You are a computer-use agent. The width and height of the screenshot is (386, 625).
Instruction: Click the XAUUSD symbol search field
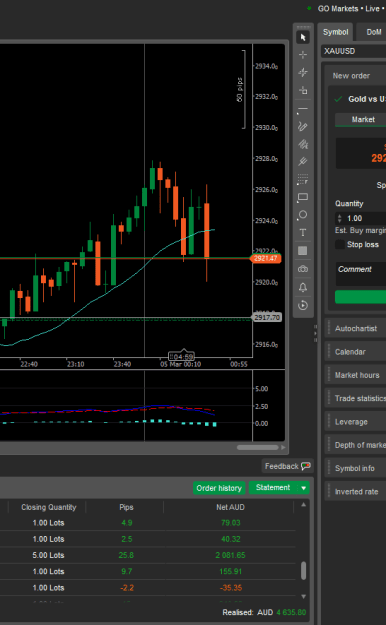click(353, 51)
